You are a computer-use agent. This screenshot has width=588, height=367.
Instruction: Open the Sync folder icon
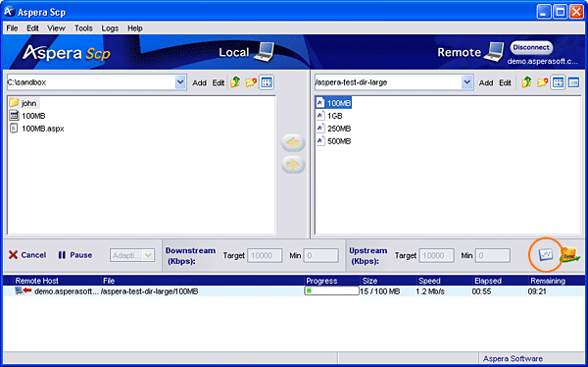pyautogui.click(x=569, y=255)
